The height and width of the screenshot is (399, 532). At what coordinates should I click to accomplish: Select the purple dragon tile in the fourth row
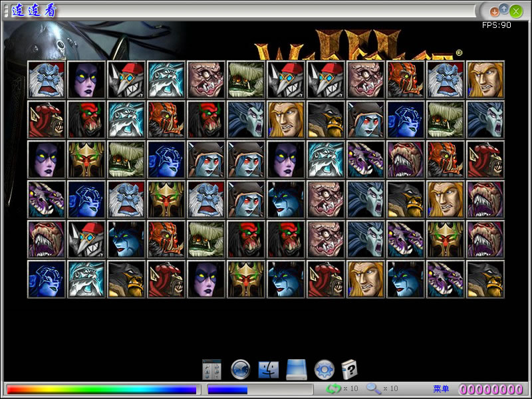tap(46, 199)
